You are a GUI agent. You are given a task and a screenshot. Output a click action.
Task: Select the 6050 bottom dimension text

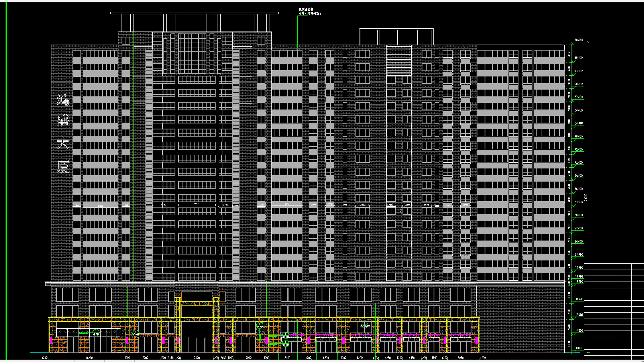(x=460, y=358)
